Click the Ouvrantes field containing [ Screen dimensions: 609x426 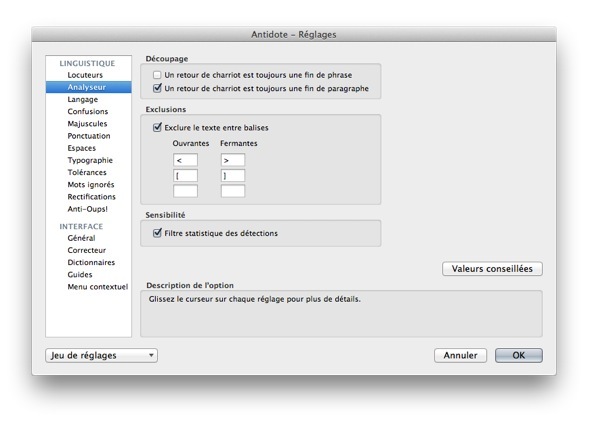point(185,176)
